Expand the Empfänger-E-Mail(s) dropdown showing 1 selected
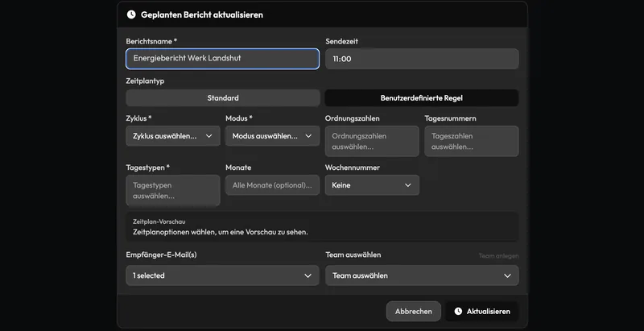This screenshot has width=644, height=331. (x=223, y=275)
